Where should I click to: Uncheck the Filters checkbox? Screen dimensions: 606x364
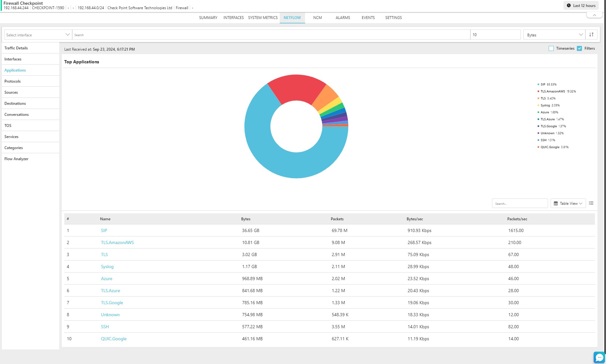(579, 48)
